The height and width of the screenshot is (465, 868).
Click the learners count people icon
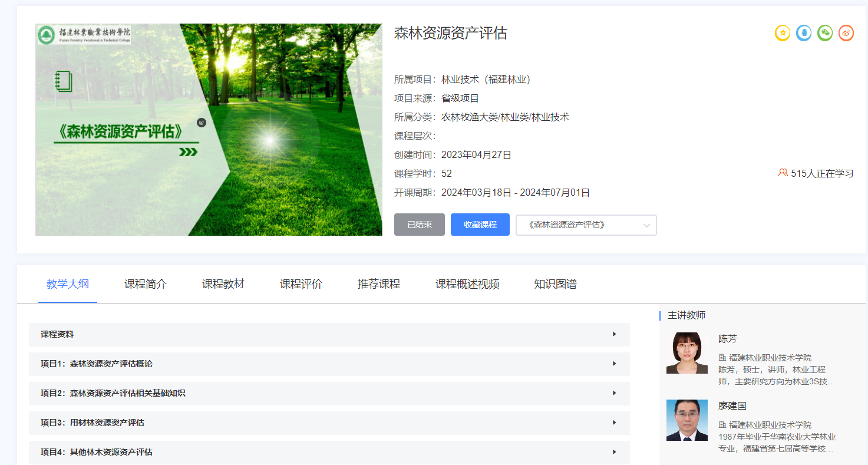click(x=783, y=173)
